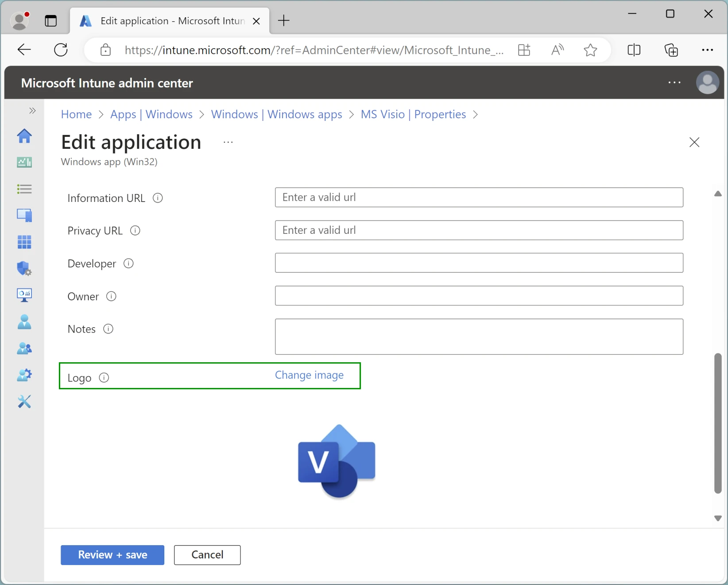Viewport: 728px width, 585px height.
Task: Click the Visio logo thumbnail
Action: (x=337, y=461)
